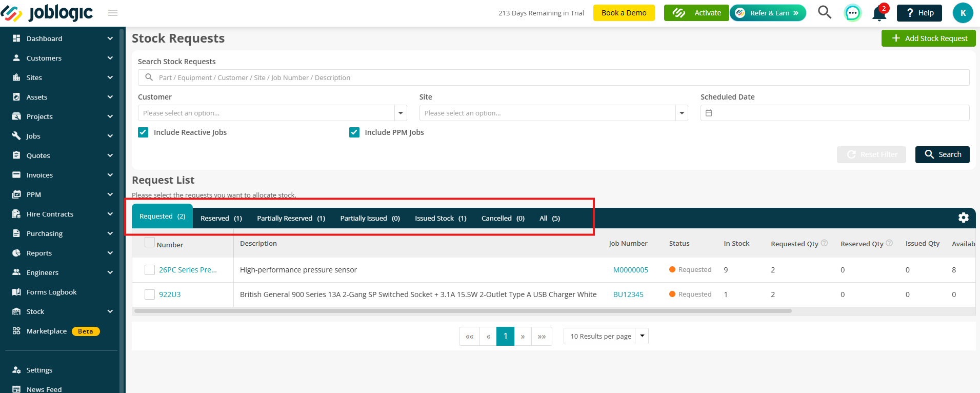Click the PPM sidebar icon

tap(16, 194)
